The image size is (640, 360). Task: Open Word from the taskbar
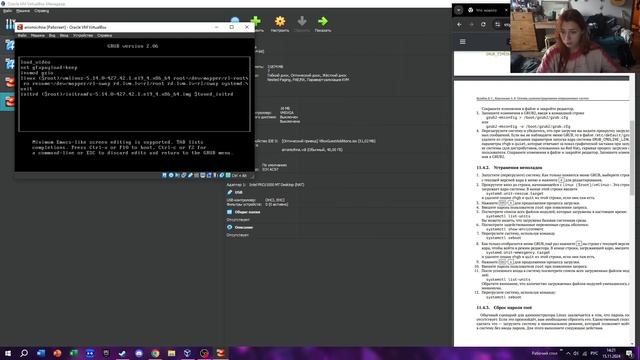41,353
